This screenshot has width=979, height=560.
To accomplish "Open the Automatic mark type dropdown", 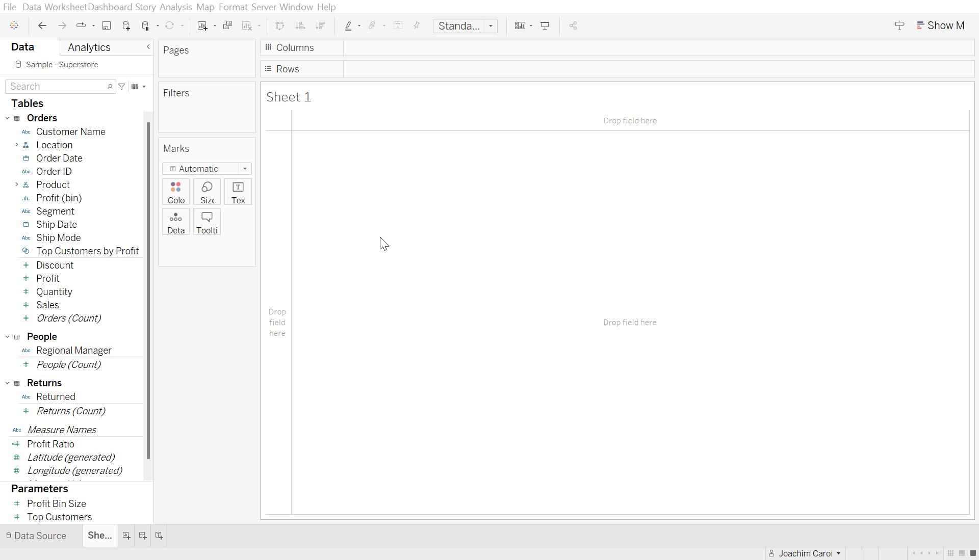I will click(207, 169).
